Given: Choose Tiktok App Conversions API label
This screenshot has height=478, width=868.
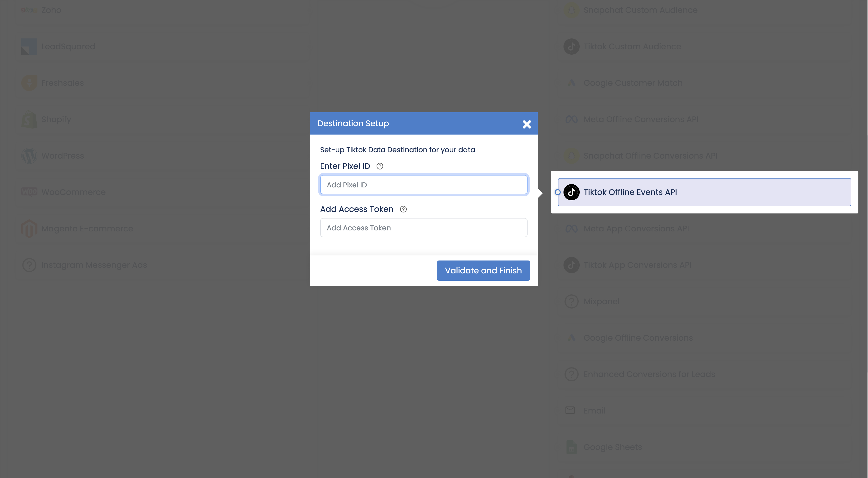Looking at the screenshot, I should [x=637, y=265].
